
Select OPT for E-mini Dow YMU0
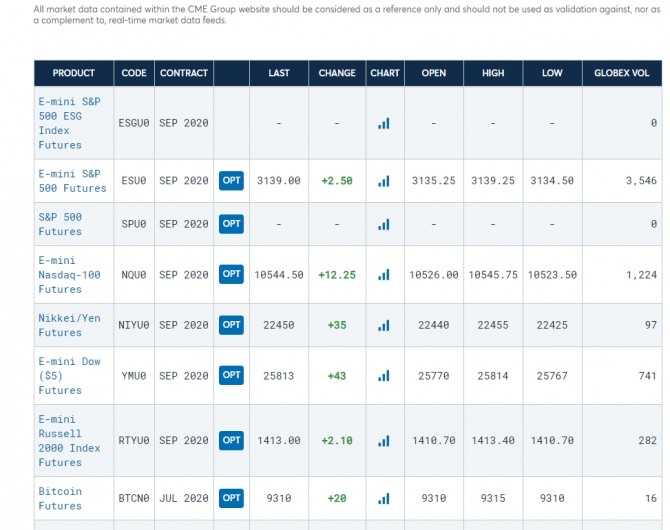[231, 376]
